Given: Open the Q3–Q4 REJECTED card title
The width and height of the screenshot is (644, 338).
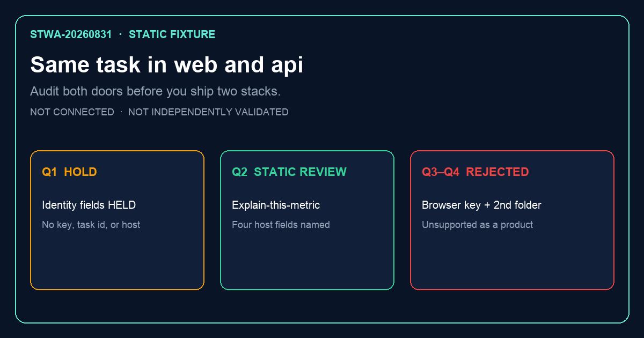Looking at the screenshot, I should coord(475,172).
